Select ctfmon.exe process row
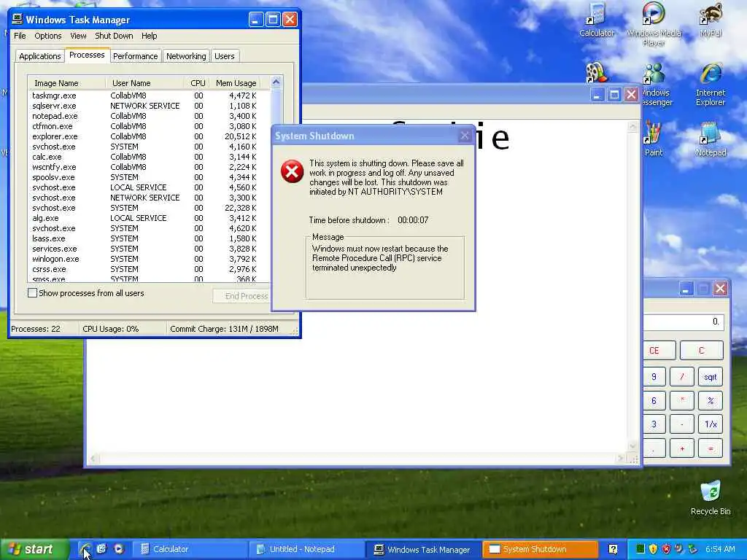 pyautogui.click(x=149, y=126)
